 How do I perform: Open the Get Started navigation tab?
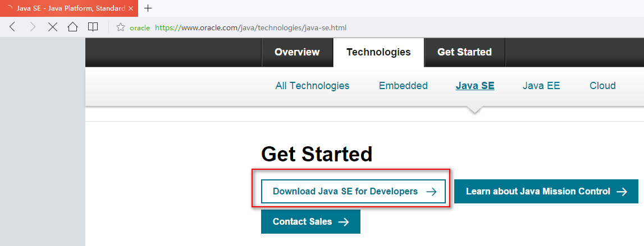click(x=464, y=52)
